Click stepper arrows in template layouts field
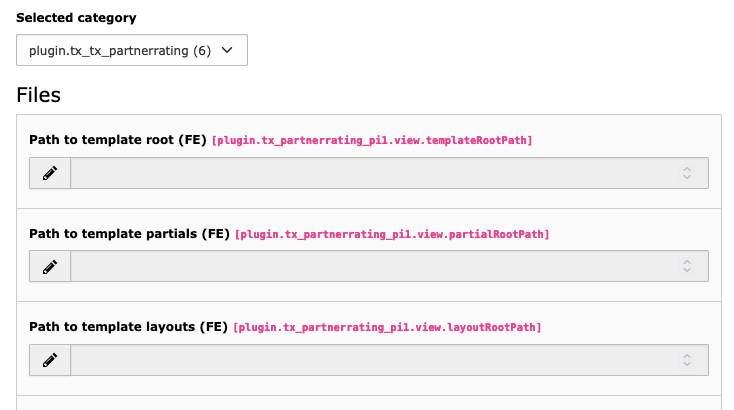Screen dimensions: 734x410 click(x=687, y=360)
